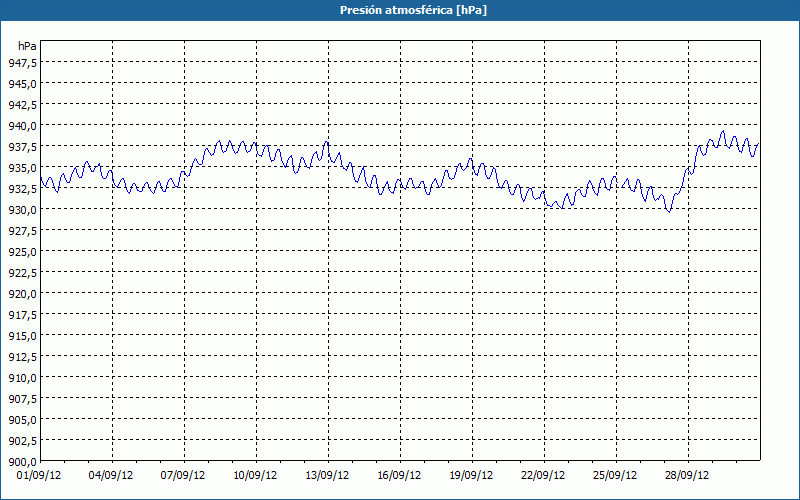This screenshot has width=800, height=500.
Task: Select the 935,0 y-axis label
Action: [22, 168]
